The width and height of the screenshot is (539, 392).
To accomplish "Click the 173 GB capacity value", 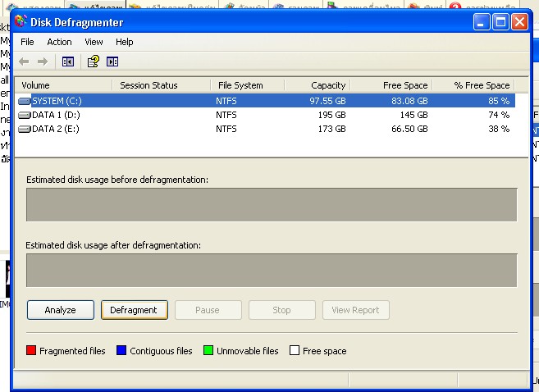I will click(331, 130).
